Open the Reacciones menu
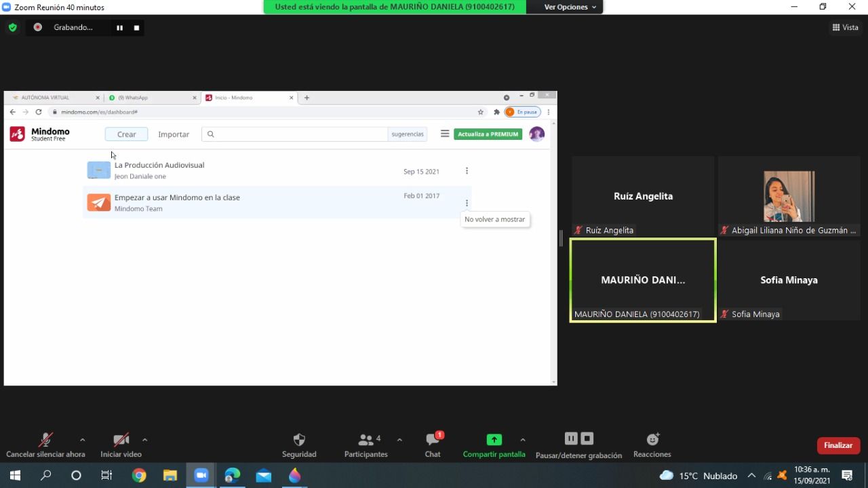Viewport: 868px width, 488px height. click(x=652, y=440)
